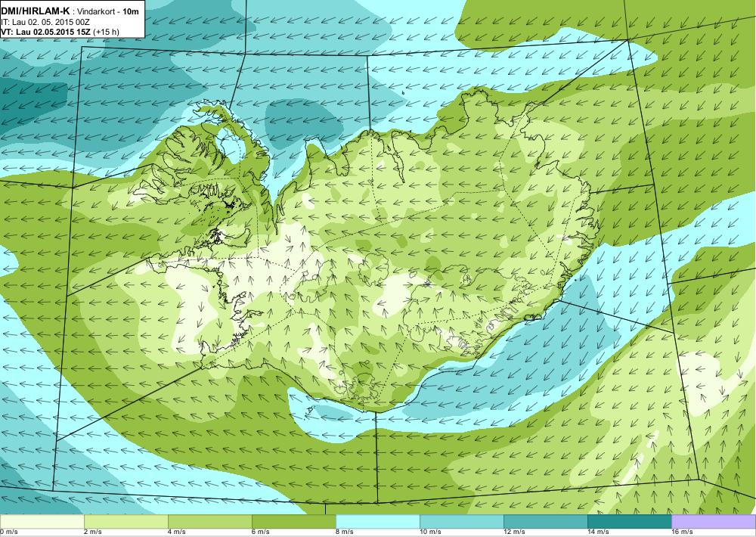Click the 'VT: Lau 02.05.2015 15Z' line
Viewport: 756px width, 537px height.
[46, 33]
